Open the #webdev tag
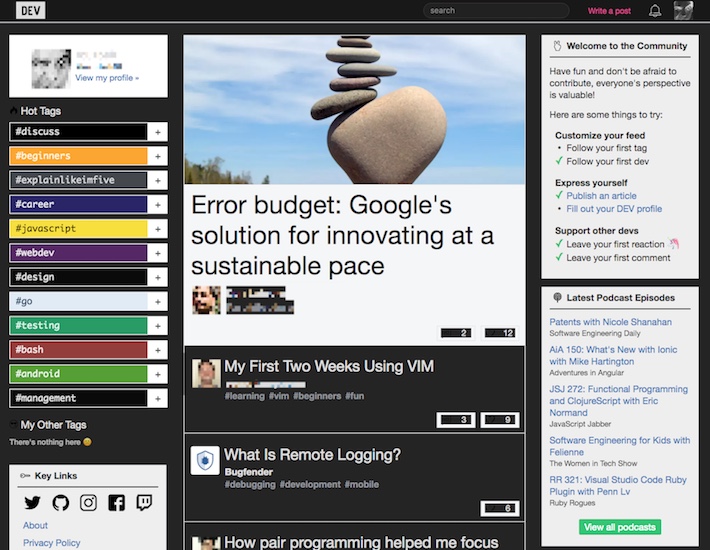The image size is (710, 550). click(78, 253)
